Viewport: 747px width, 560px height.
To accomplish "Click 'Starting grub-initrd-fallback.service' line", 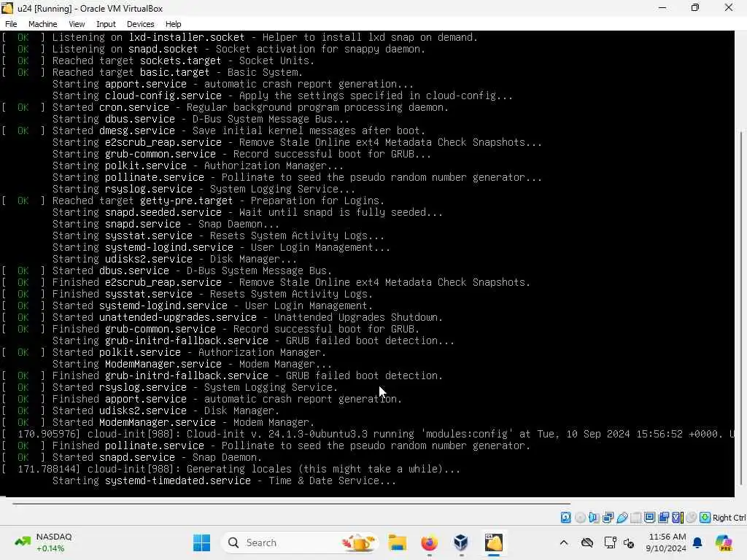I will click(x=253, y=341).
